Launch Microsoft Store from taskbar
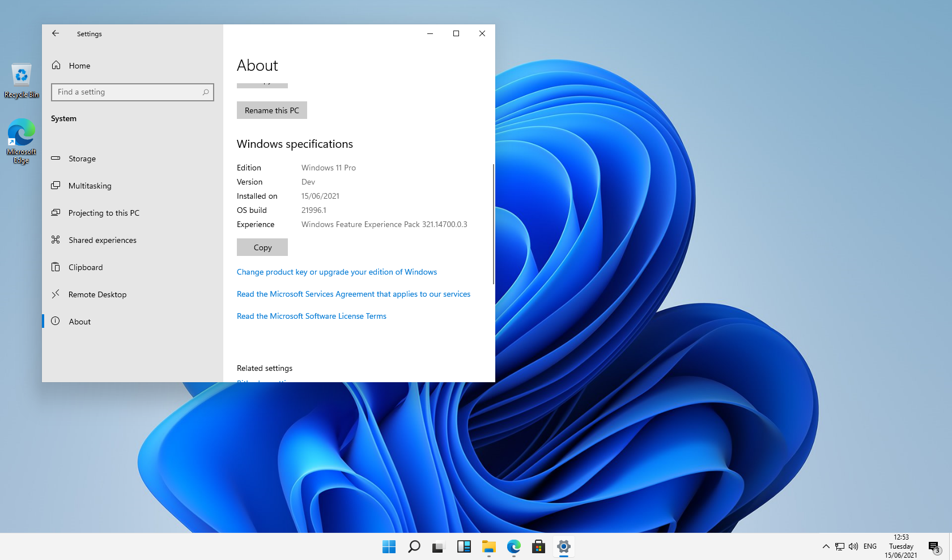 click(539, 546)
